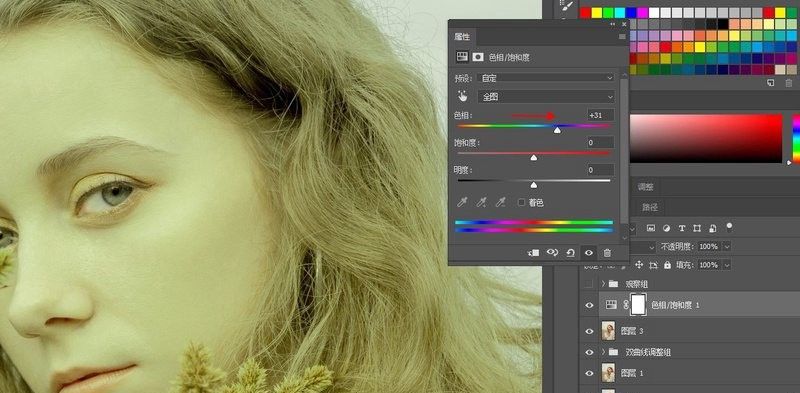Hide the 图层 1 layer
Viewport: 800px width, 393px height.
(589, 373)
